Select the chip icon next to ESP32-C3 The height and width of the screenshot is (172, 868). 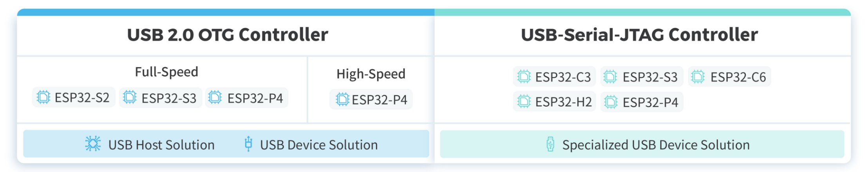524,77
